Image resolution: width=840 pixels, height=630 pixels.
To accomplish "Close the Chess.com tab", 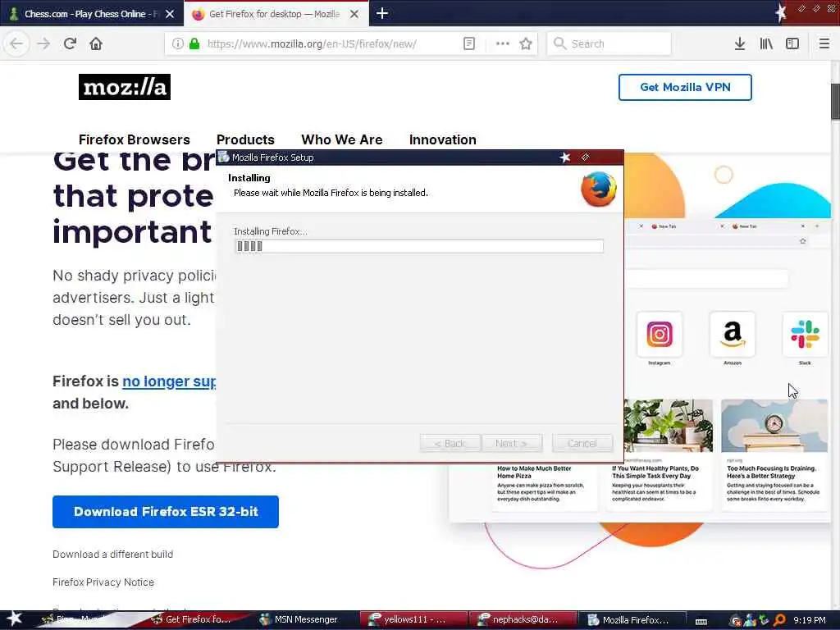I will (170, 14).
